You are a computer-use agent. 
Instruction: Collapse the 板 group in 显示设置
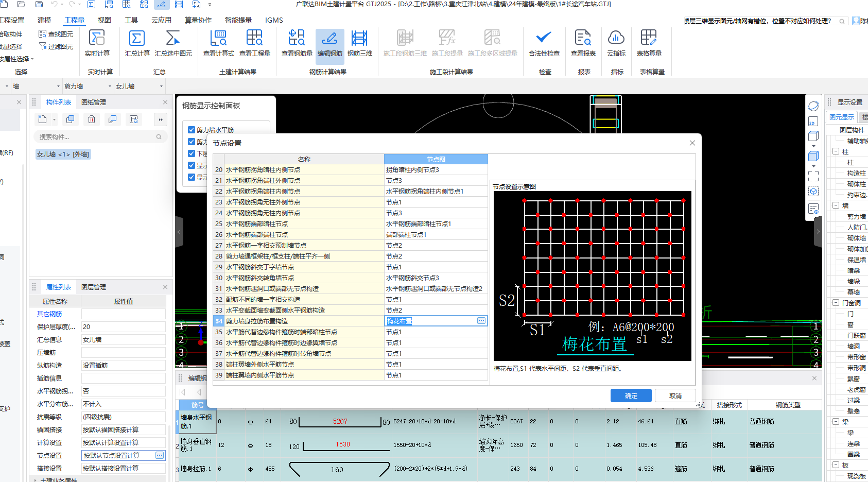[836, 465]
